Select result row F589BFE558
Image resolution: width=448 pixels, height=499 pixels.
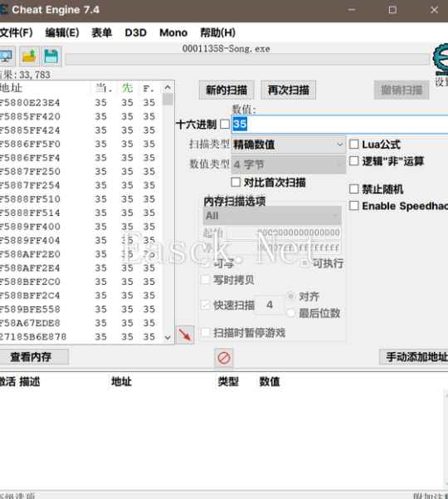click(81, 310)
